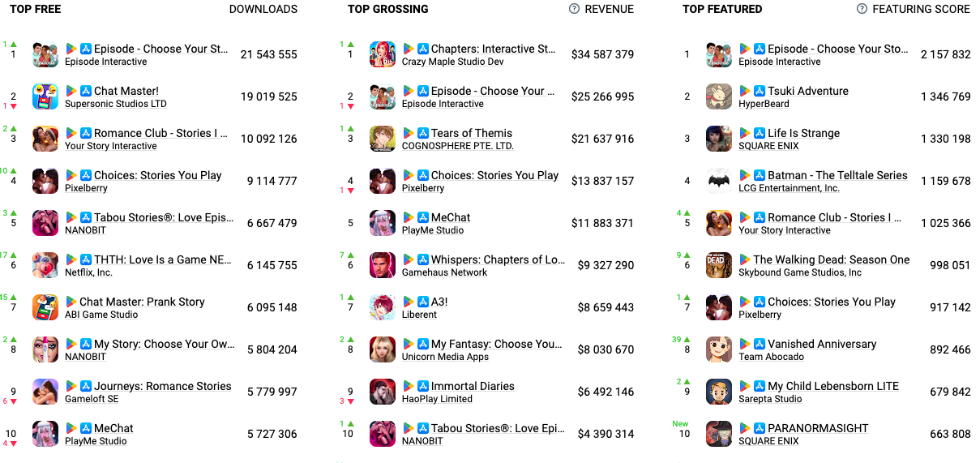Click the Netflix THTH app icon

click(45, 265)
